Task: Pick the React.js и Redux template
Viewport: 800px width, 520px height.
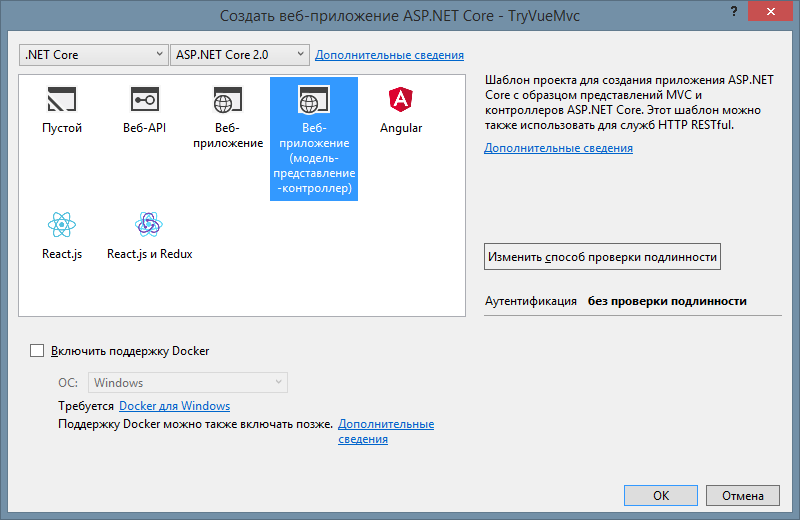Action: click(149, 236)
